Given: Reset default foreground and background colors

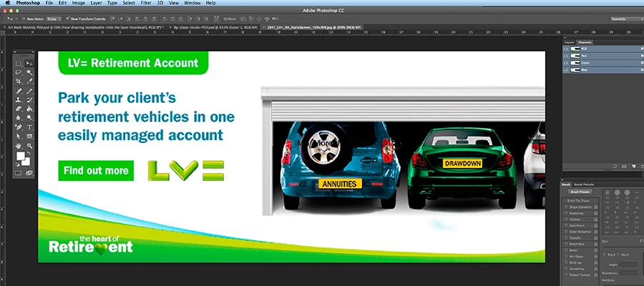Looking at the screenshot, I should [18, 164].
